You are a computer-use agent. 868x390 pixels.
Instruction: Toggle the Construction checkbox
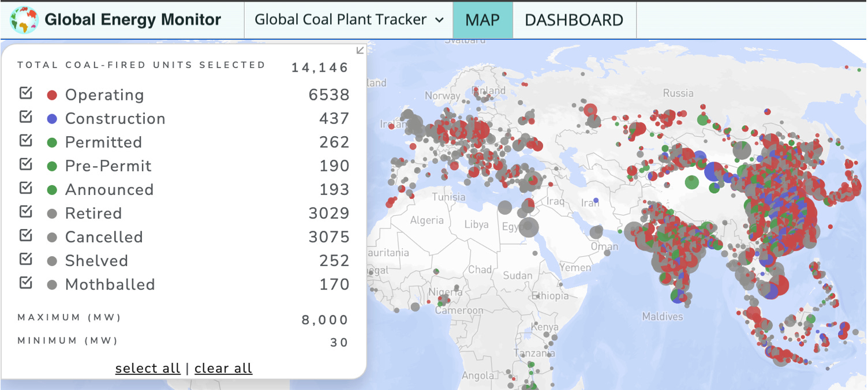(x=26, y=117)
